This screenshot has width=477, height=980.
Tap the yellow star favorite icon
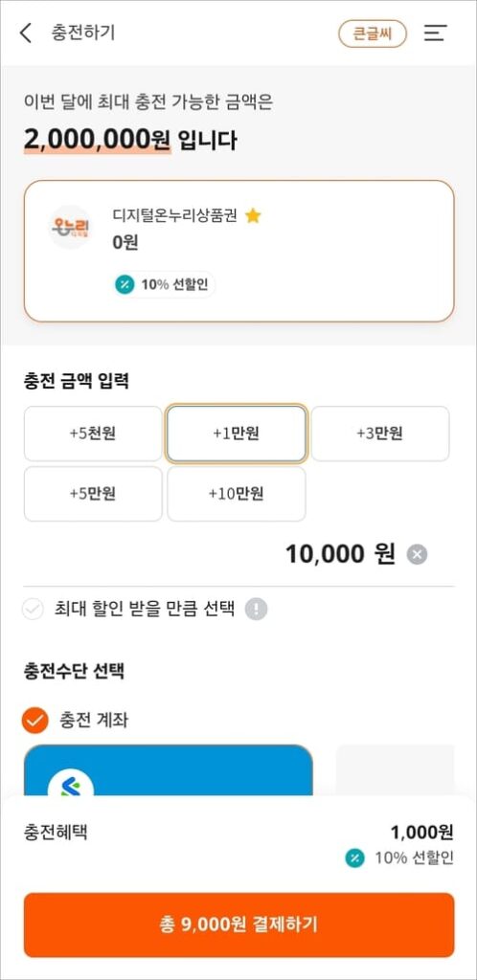click(x=253, y=216)
